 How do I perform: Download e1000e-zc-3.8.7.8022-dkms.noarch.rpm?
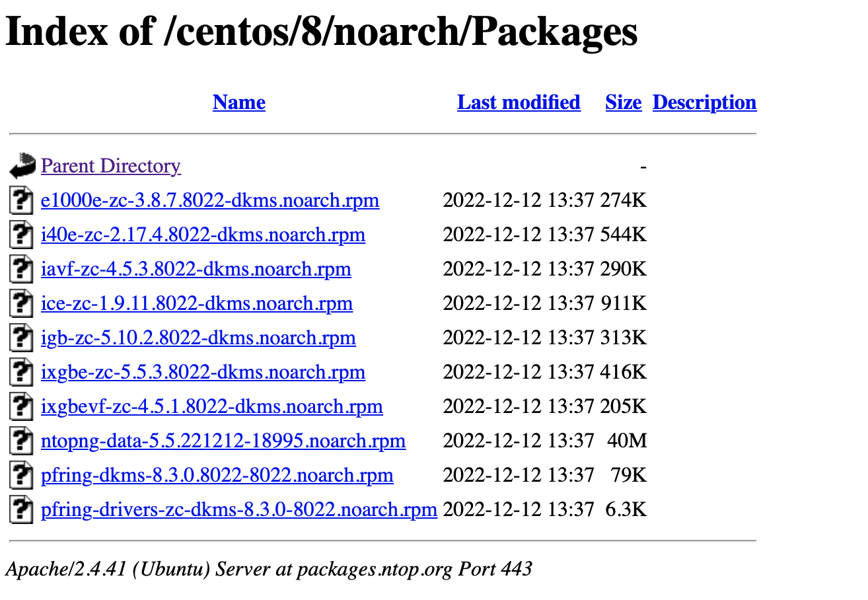(x=210, y=200)
